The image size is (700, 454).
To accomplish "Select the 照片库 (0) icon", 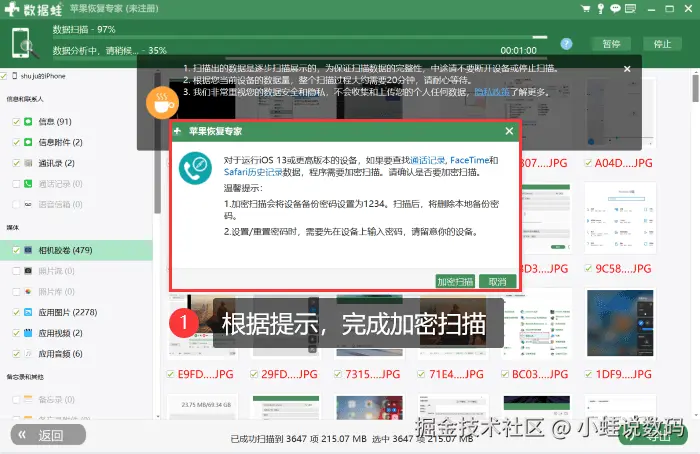I will click(28, 292).
